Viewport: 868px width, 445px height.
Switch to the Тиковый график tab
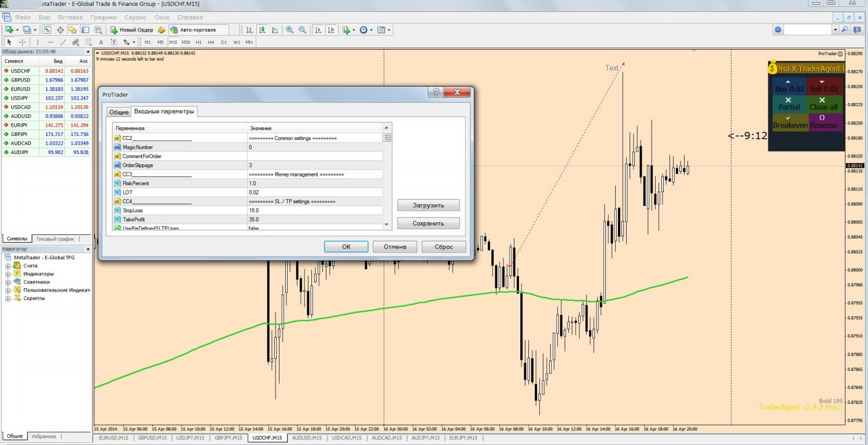(55, 238)
